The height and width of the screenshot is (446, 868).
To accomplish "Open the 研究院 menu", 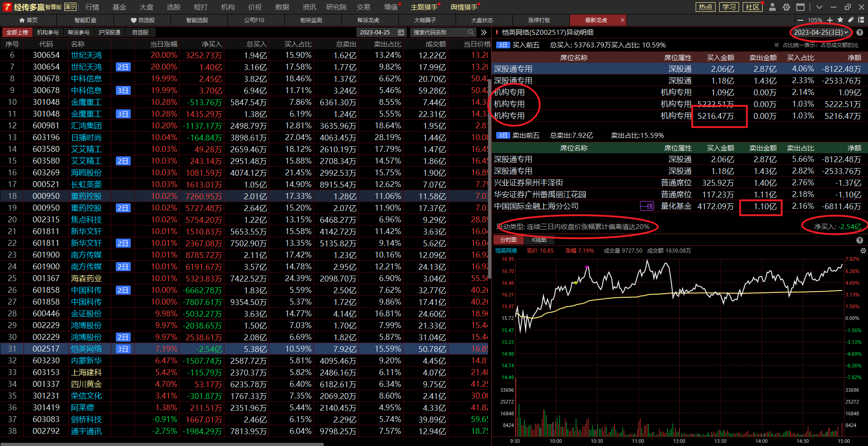I will (x=336, y=7).
